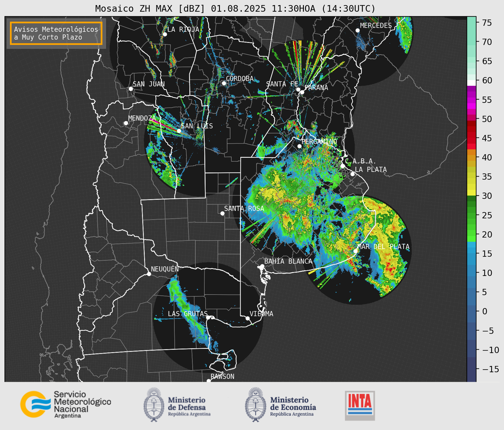504x430 pixels.
Task: Click the INTA logo
Action: tap(360, 405)
